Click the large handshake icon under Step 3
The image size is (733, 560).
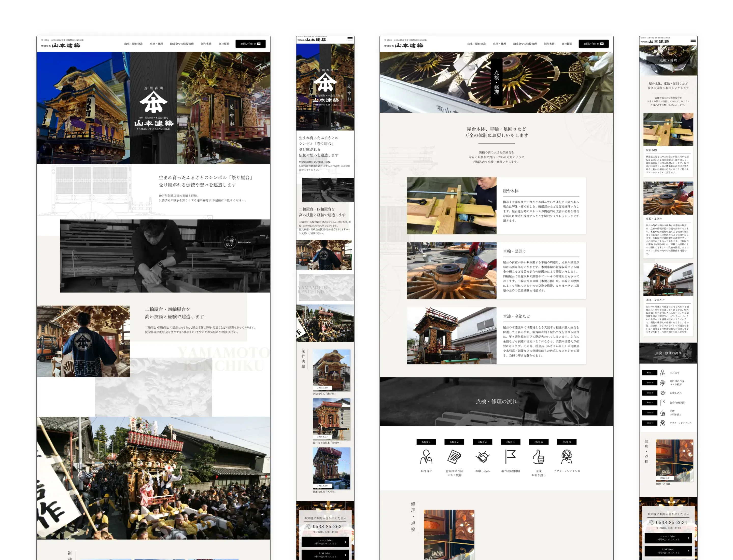coord(482,457)
